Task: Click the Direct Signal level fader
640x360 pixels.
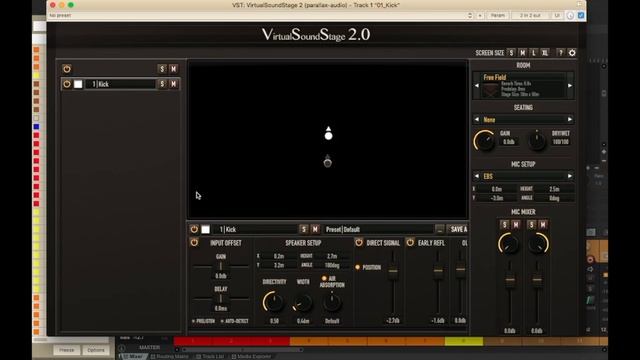Action: 393,271
